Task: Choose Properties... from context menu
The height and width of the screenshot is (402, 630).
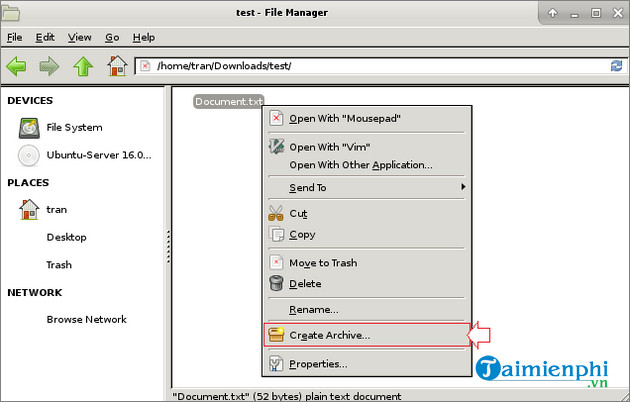Action: 367,364
